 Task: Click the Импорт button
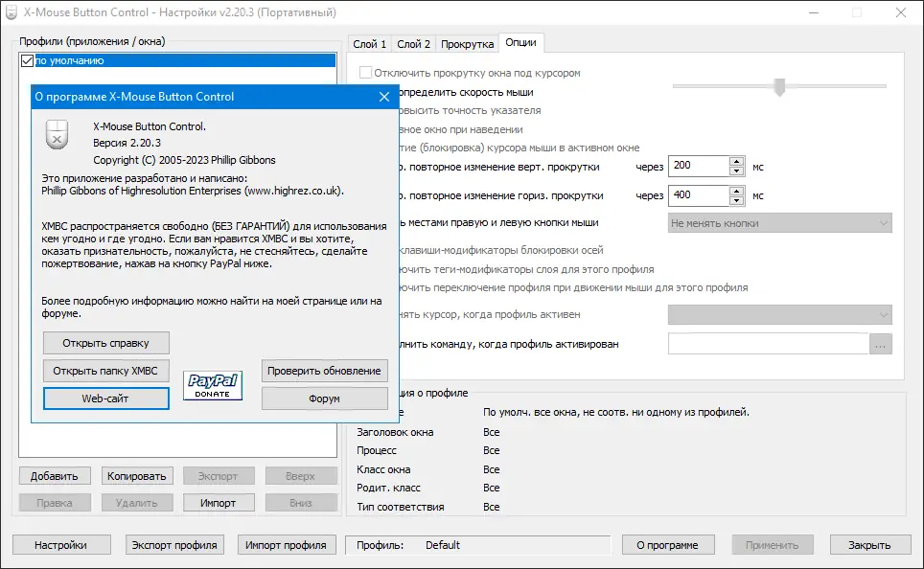coord(219,503)
